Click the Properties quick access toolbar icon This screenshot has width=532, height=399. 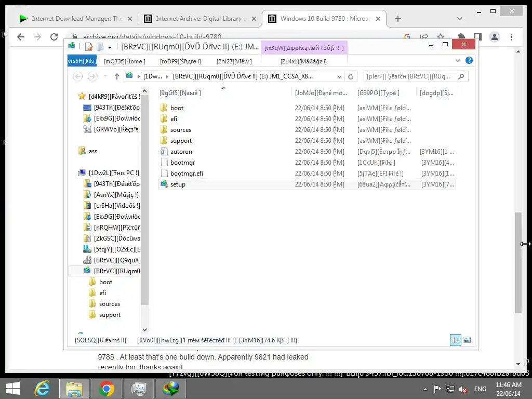(x=88, y=46)
